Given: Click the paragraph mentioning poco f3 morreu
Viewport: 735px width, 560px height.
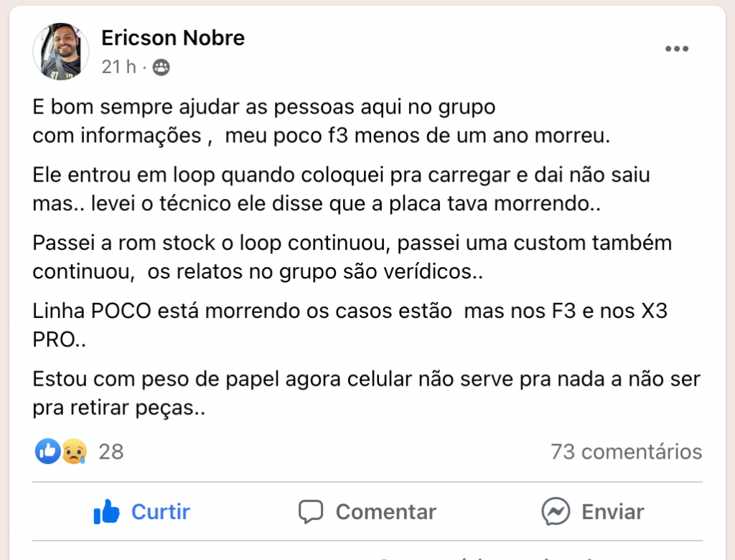Looking at the screenshot, I should pyautogui.click(x=321, y=121).
